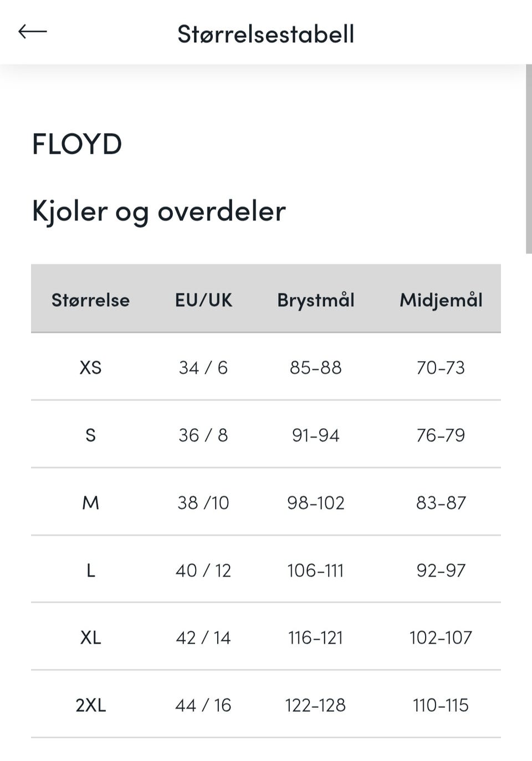Click the 38 /10 EU/UK cell

click(203, 503)
